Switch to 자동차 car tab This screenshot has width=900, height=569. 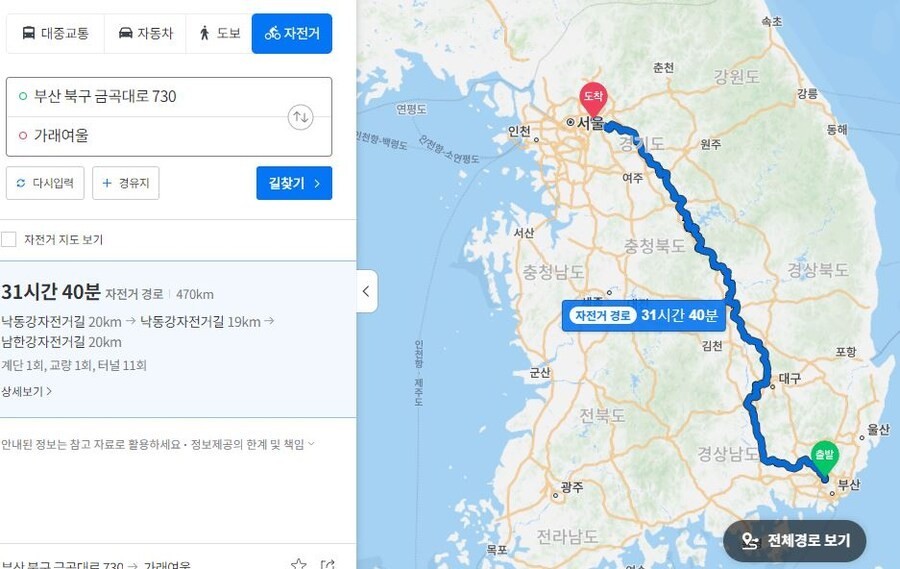tap(145, 33)
